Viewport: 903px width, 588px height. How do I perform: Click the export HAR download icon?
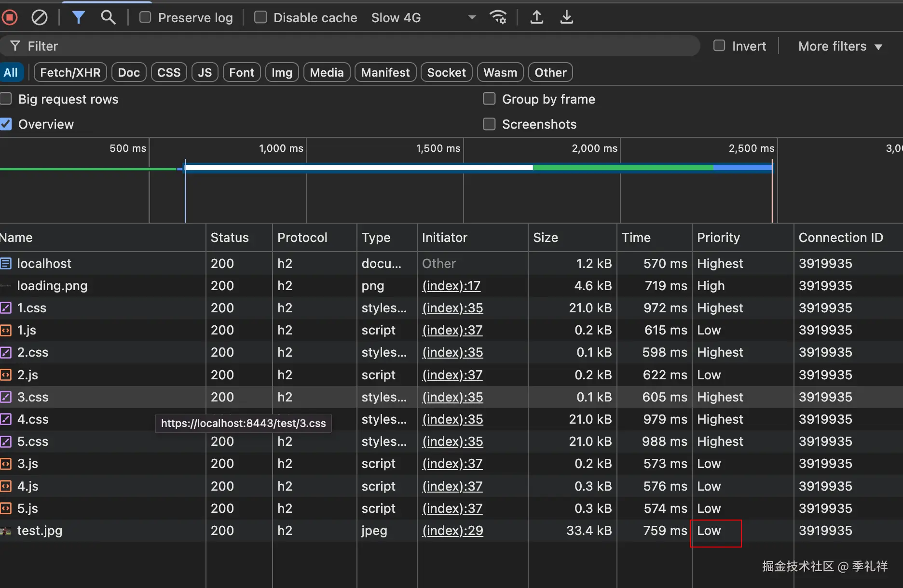point(566,18)
